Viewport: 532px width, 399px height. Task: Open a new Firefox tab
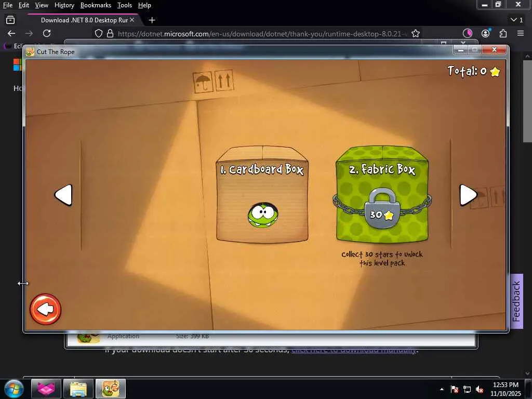pos(152,20)
